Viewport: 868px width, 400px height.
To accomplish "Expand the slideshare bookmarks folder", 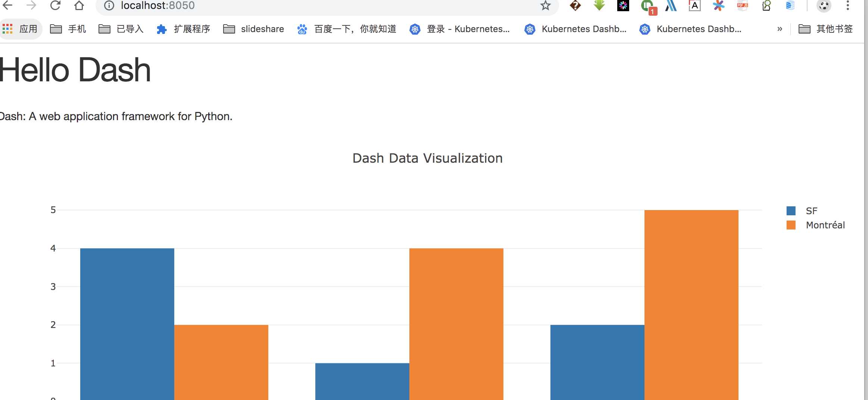I will pyautogui.click(x=253, y=29).
